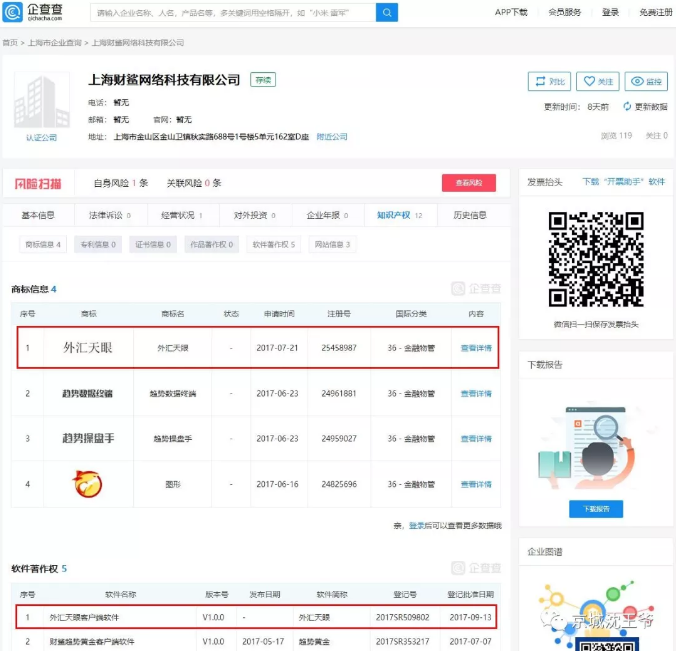The height and width of the screenshot is (656, 679).
Task: Click the registration number 24825696
Action: (340, 486)
